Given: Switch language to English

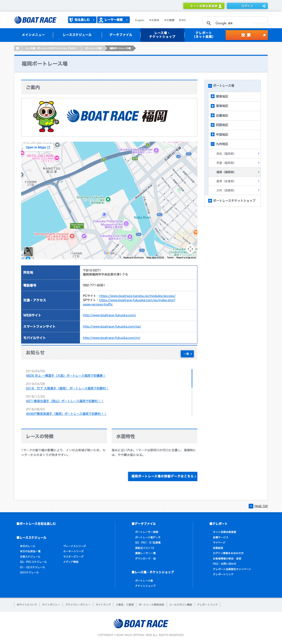Looking at the screenshot, I should click(x=140, y=20).
